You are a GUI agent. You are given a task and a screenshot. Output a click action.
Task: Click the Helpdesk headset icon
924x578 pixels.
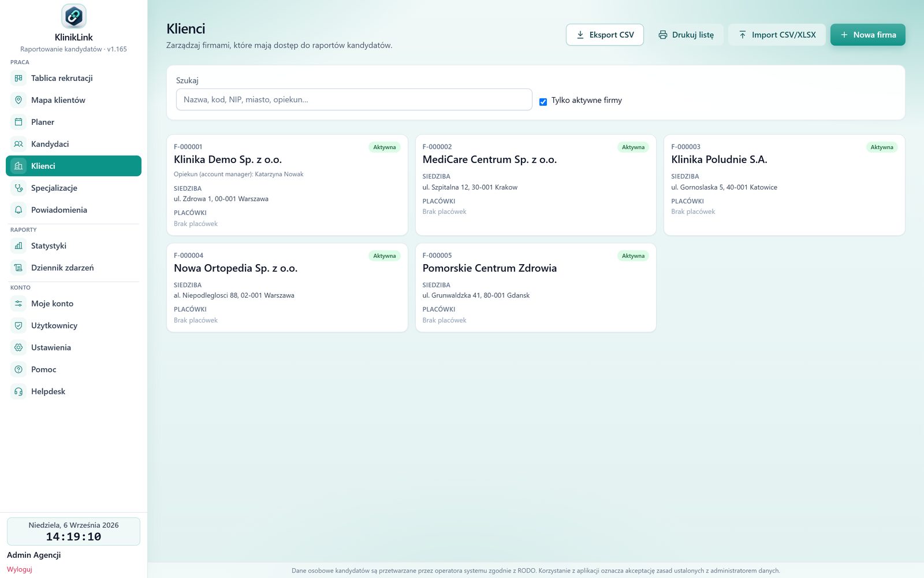pyautogui.click(x=18, y=391)
